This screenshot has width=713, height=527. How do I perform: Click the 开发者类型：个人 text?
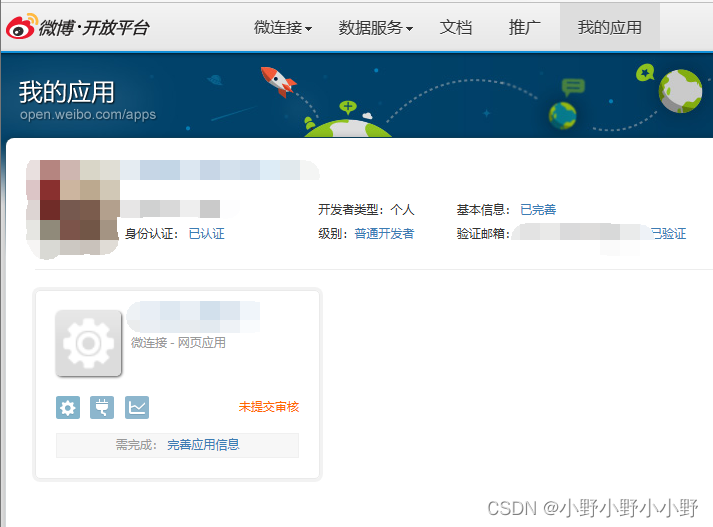click(x=366, y=210)
